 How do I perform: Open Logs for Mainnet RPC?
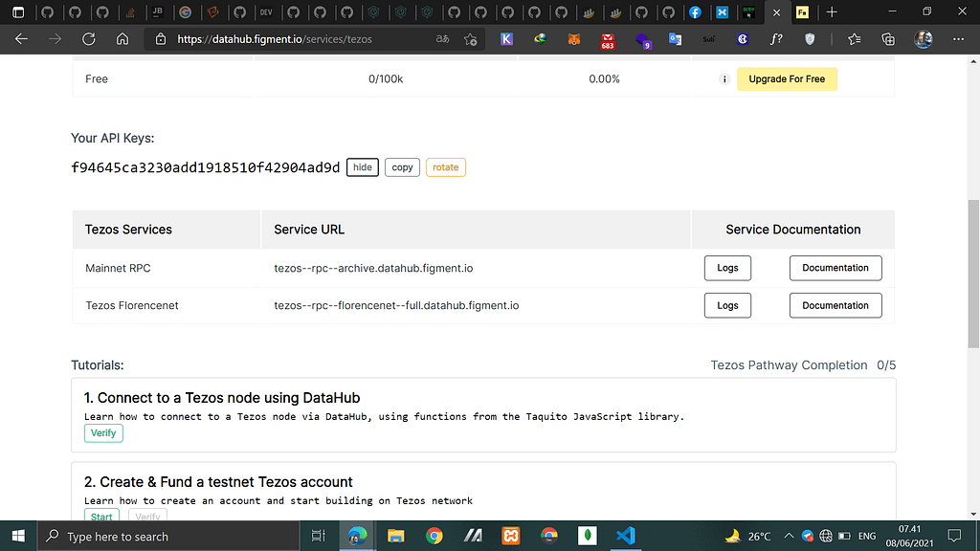727,268
